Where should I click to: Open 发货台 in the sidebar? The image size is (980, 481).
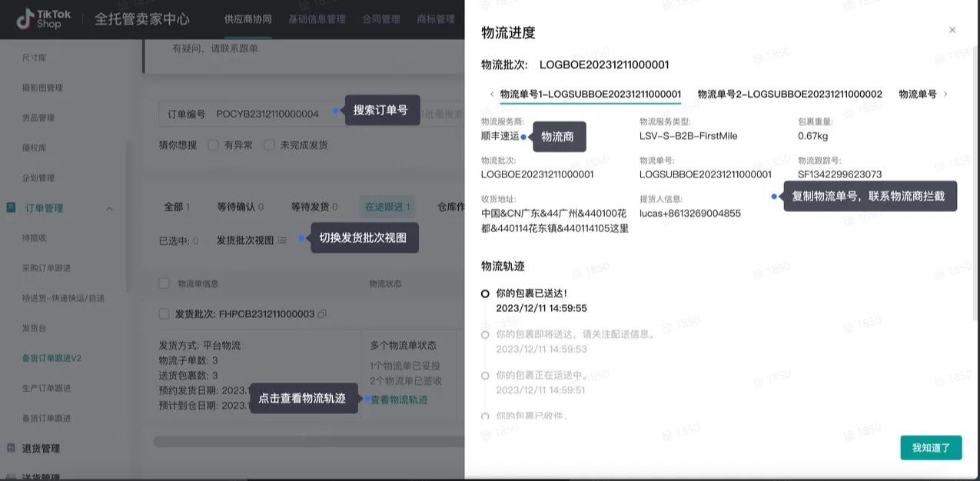coord(35,328)
